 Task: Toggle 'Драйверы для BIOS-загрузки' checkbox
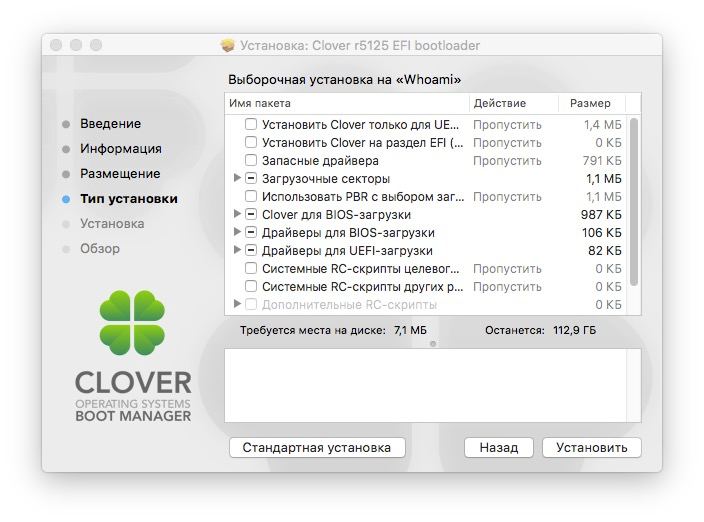click(251, 232)
